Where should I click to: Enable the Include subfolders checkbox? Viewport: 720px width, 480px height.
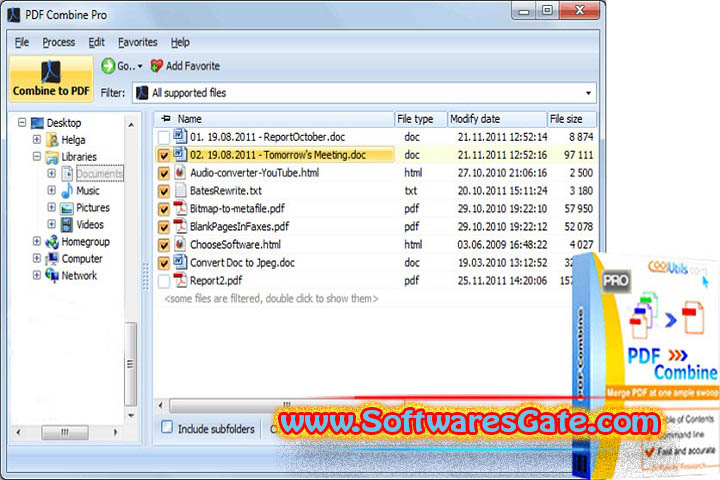167,427
